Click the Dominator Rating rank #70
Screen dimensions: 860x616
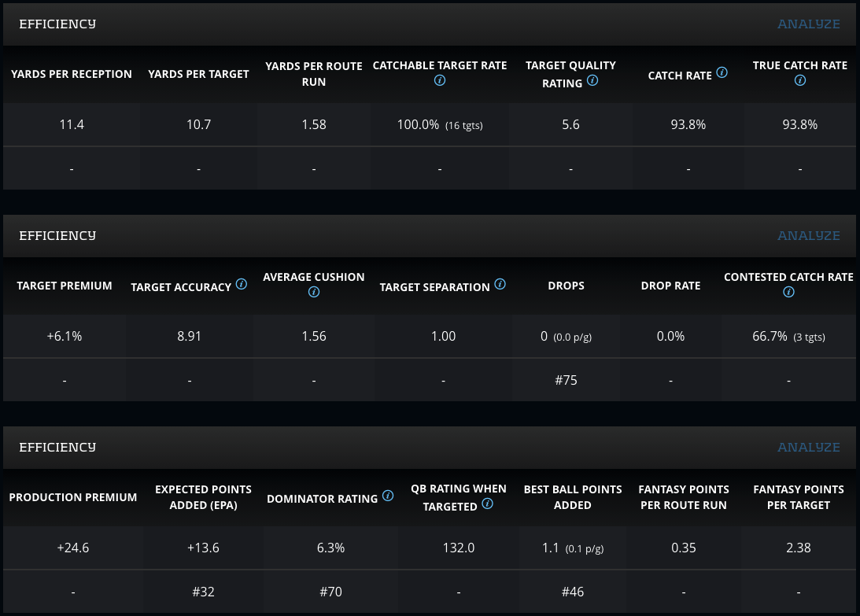(x=330, y=592)
